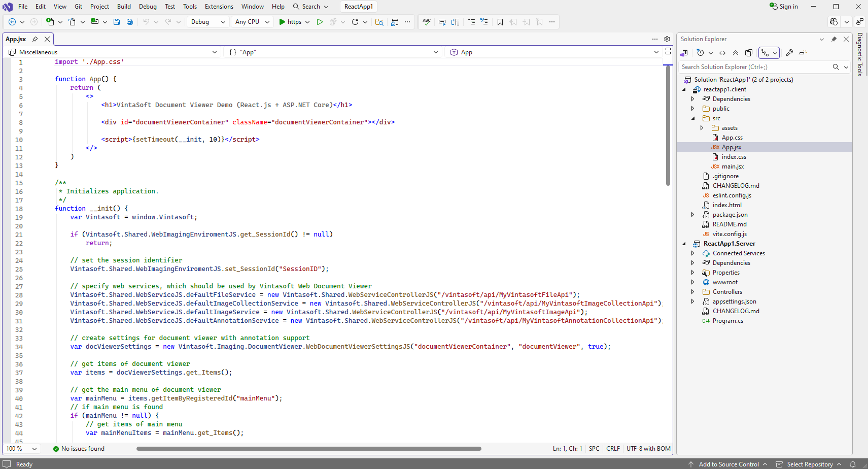This screenshot has height=469, width=868.
Task: Click Add to Source Control button
Action: coord(728,464)
